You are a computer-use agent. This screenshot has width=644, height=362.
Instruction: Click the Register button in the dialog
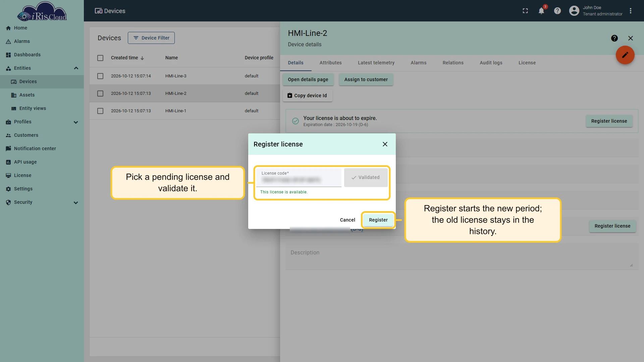[x=378, y=220]
